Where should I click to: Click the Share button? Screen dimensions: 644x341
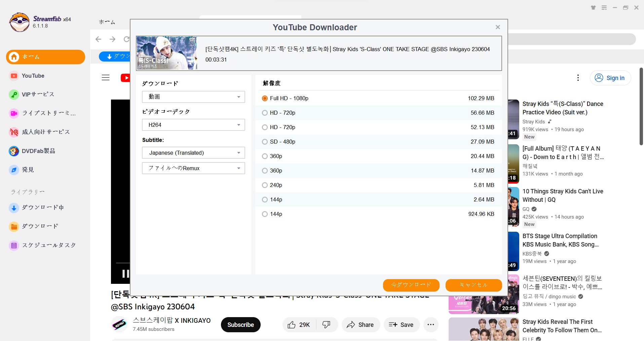point(361,325)
